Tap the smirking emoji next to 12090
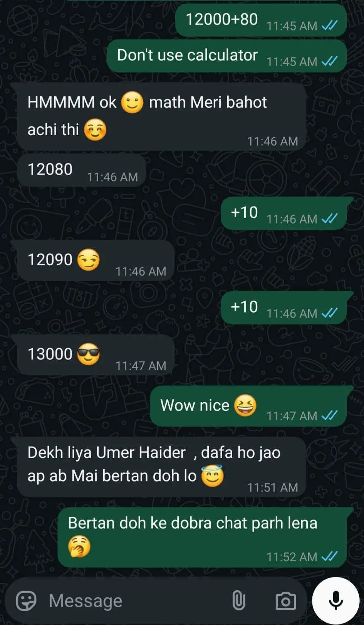 89,260
